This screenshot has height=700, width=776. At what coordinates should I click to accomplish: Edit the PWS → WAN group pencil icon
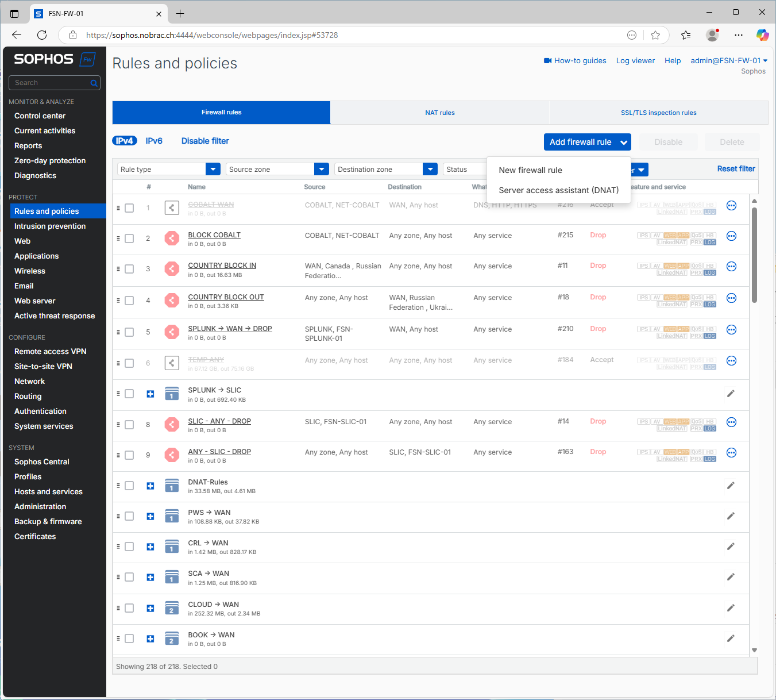pyautogui.click(x=731, y=516)
